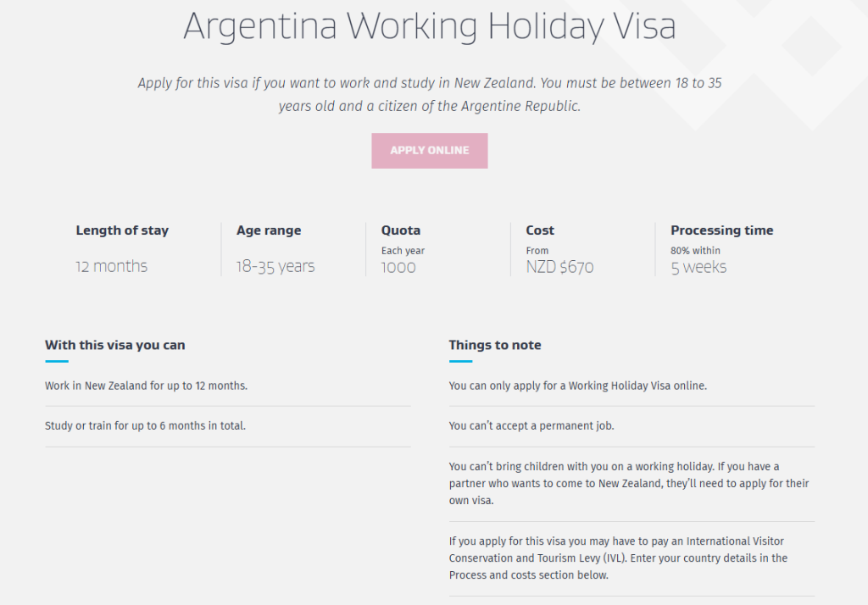Click the Work in New Zealand item
868x605 pixels.
coord(146,386)
